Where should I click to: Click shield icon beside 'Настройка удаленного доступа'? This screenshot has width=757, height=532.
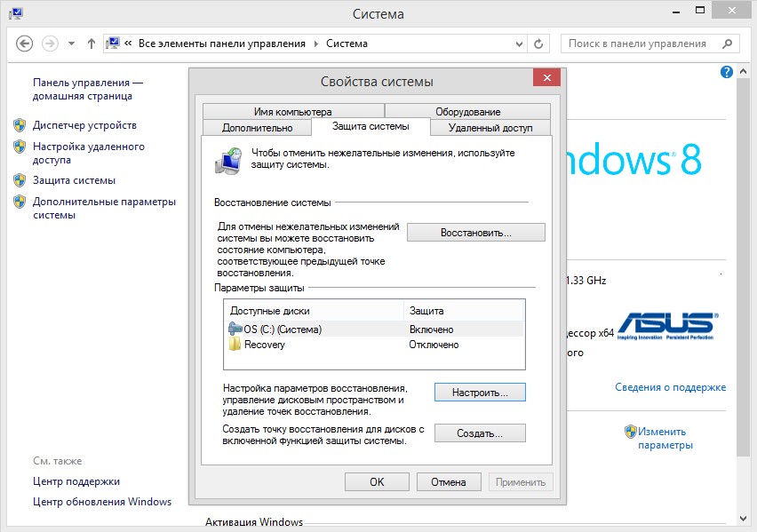(x=20, y=147)
